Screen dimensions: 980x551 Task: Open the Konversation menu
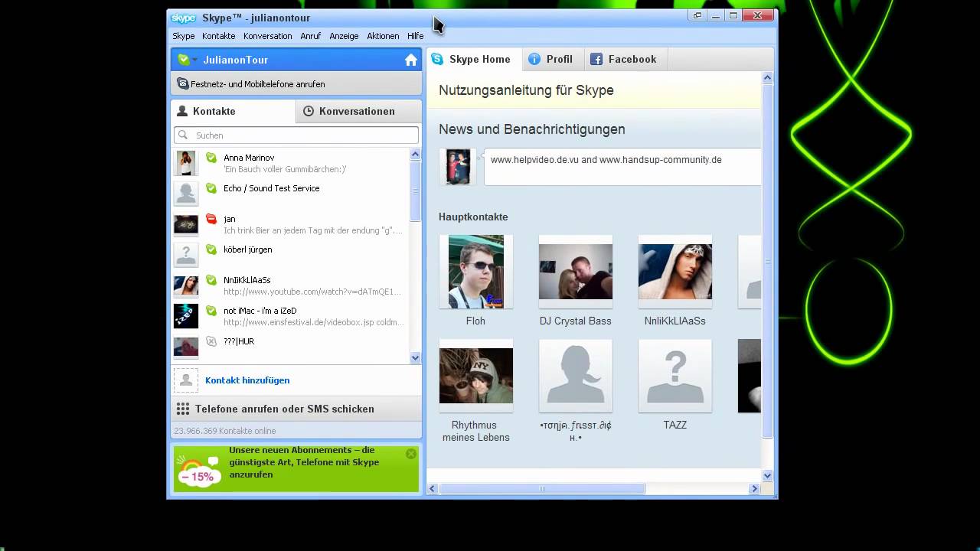268,36
